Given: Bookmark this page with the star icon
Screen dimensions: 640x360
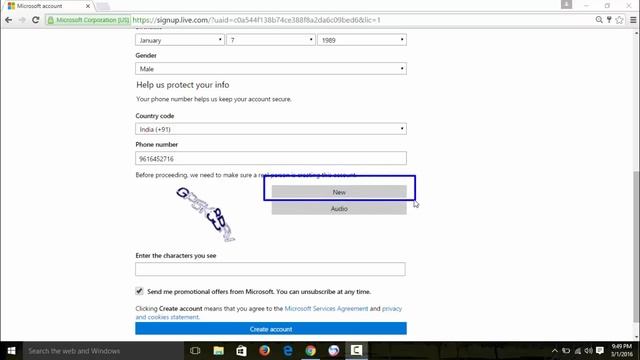Looking at the screenshot, I should (x=620, y=20).
